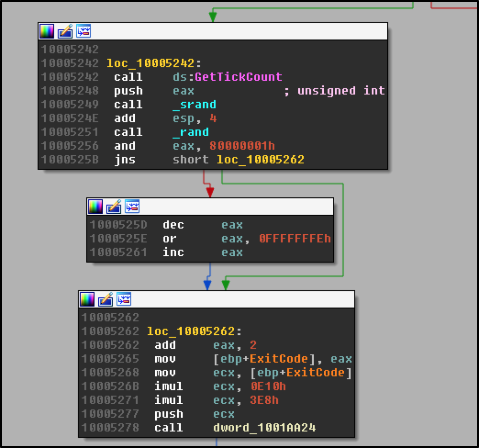Select the yellow loc_10005242 label

(154, 63)
